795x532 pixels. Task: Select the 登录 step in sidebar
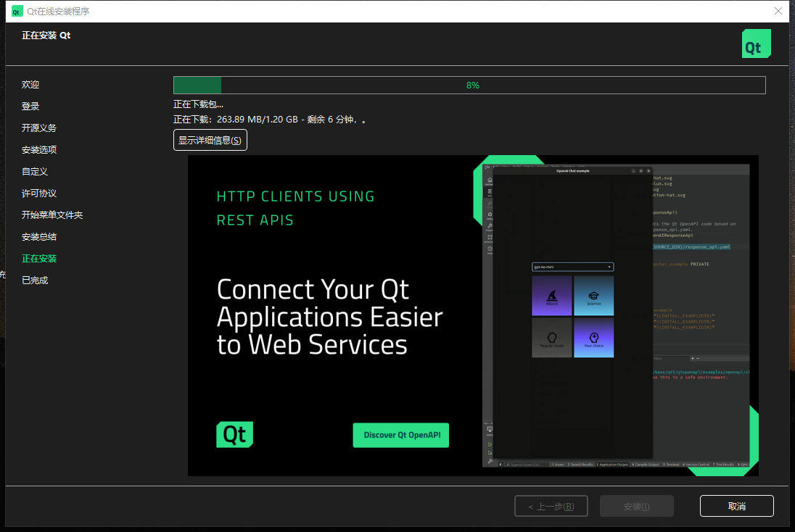pyautogui.click(x=30, y=107)
